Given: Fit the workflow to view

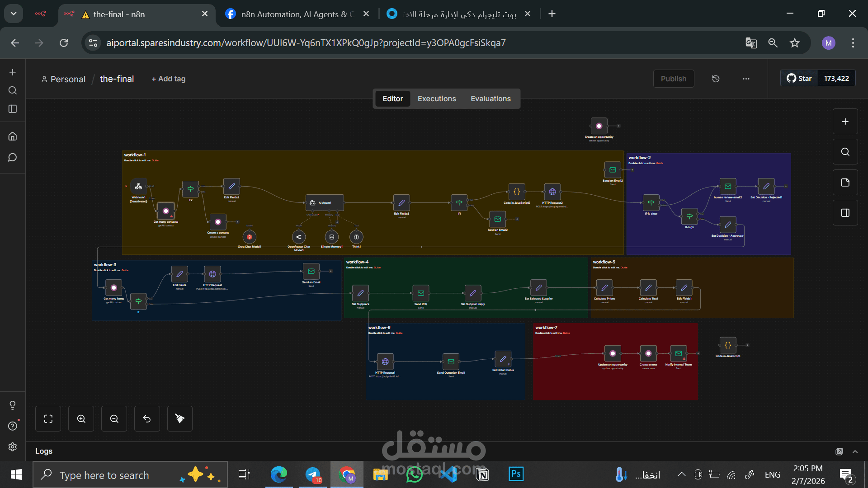Looking at the screenshot, I should 48,418.
